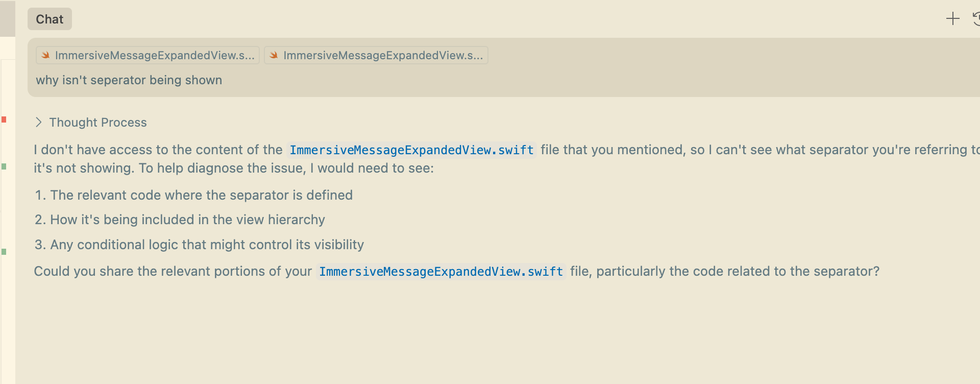Jump to the red change marker in gutter
Image resolution: width=980 pixels, height=384 pixels.
click(4, 119)
